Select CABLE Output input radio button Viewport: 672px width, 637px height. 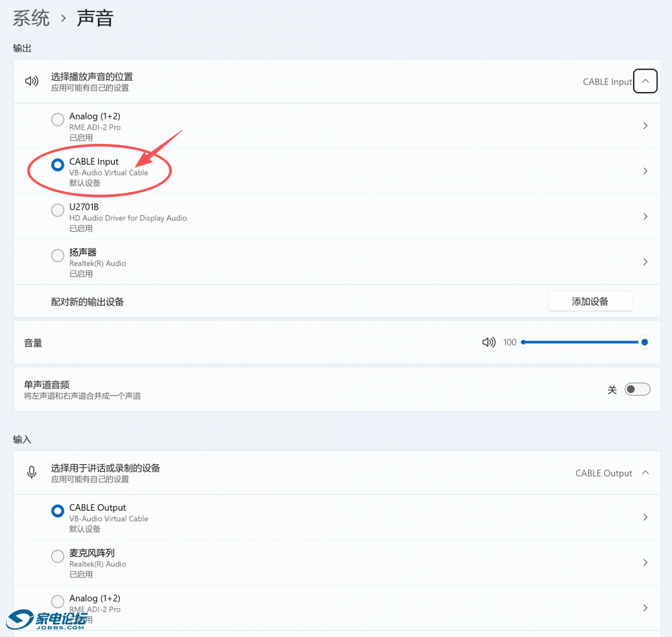point(57,511)
